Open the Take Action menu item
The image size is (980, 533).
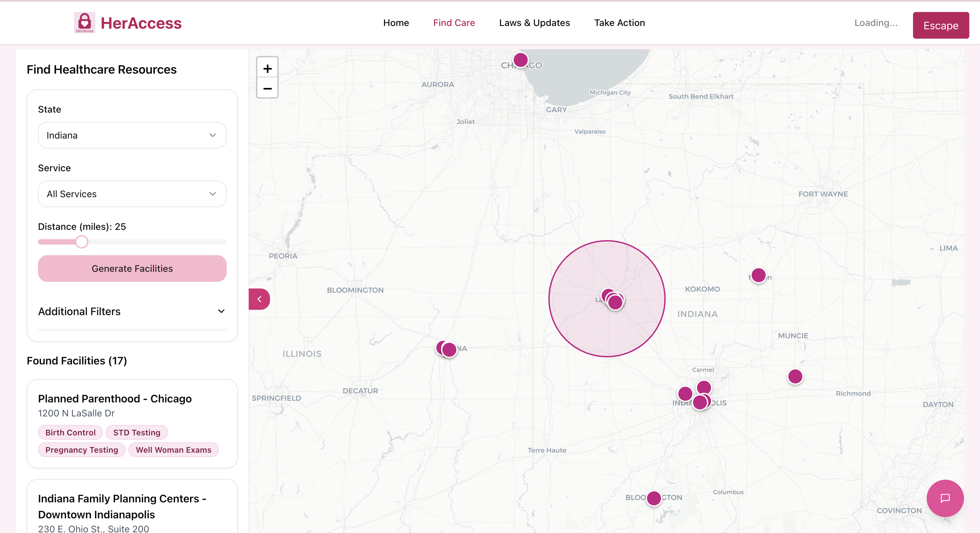pyautogui.click(x=619, y=23)
